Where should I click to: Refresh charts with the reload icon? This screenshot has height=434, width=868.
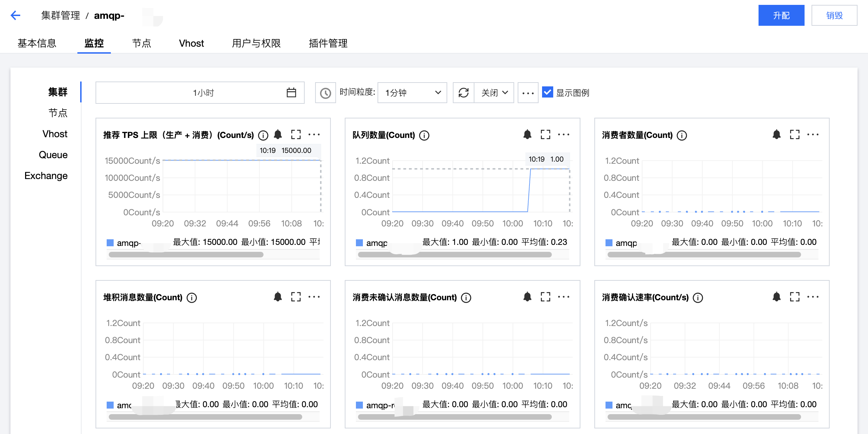(463, 93)
